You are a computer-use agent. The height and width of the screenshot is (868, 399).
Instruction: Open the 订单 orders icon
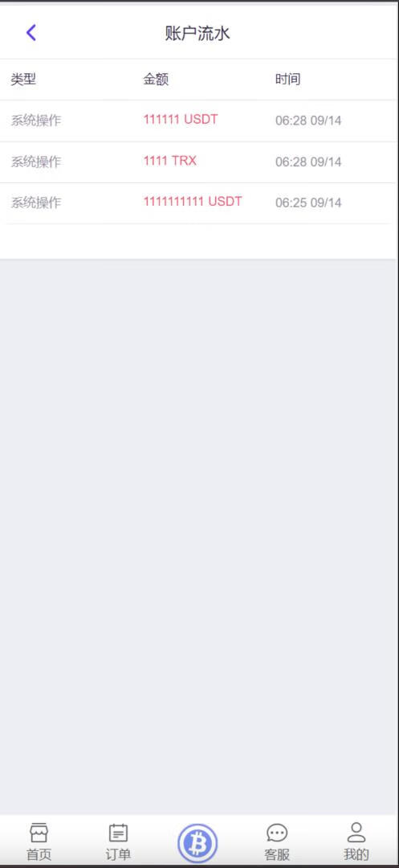[x=118, y=833]
